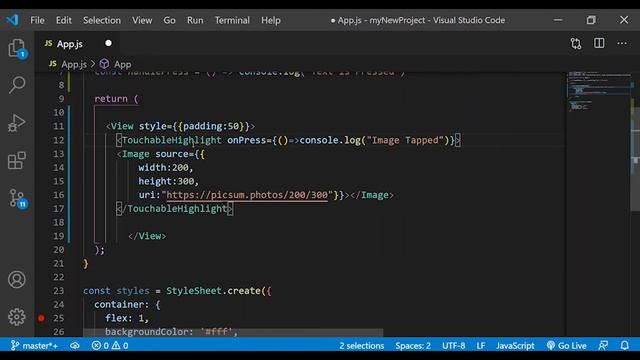Click 'width:200,' on line 14
Image resolution: width=640 pixels, height=360 pixels.
click(165, 167)
